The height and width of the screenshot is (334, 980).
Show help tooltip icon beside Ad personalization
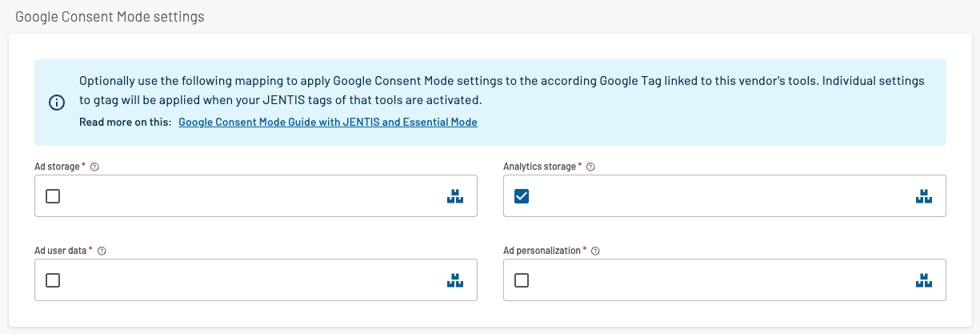point(595,251)
